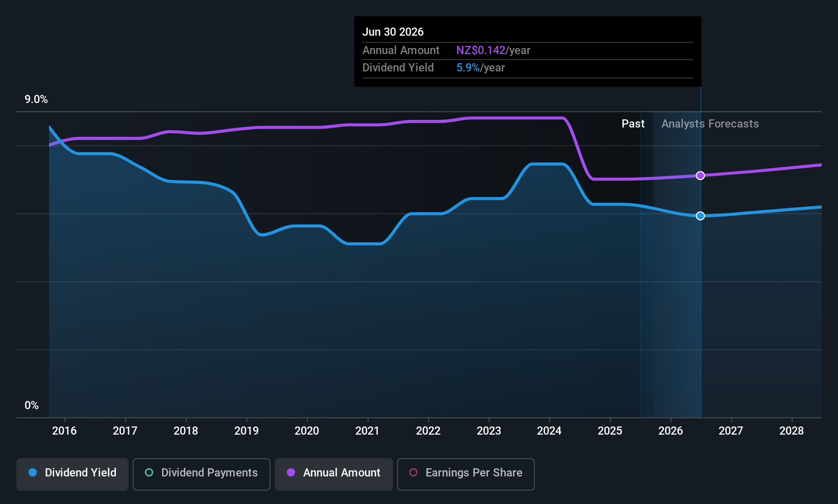The width and height of the screenshot is (838, 504).
Task: Click the 2018 axis label
Action: click(x=186, y=431)
